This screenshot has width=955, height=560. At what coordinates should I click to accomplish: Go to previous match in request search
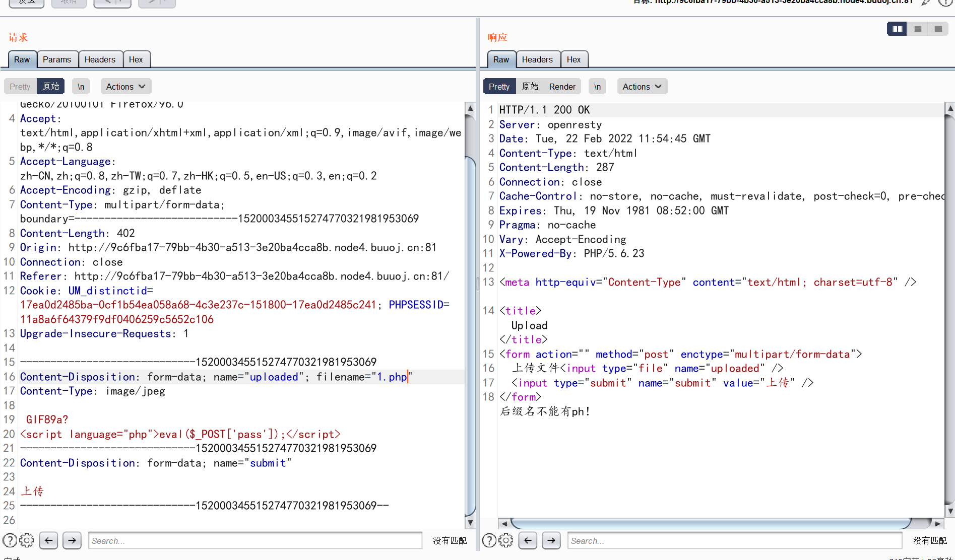point(48,540)
